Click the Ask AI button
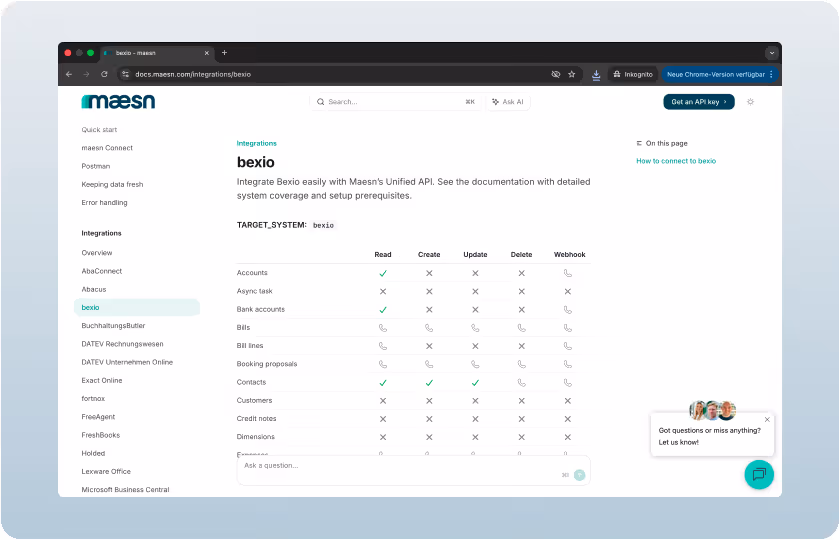This screenshot has width=840, height=540. click(x=508, y=102)
